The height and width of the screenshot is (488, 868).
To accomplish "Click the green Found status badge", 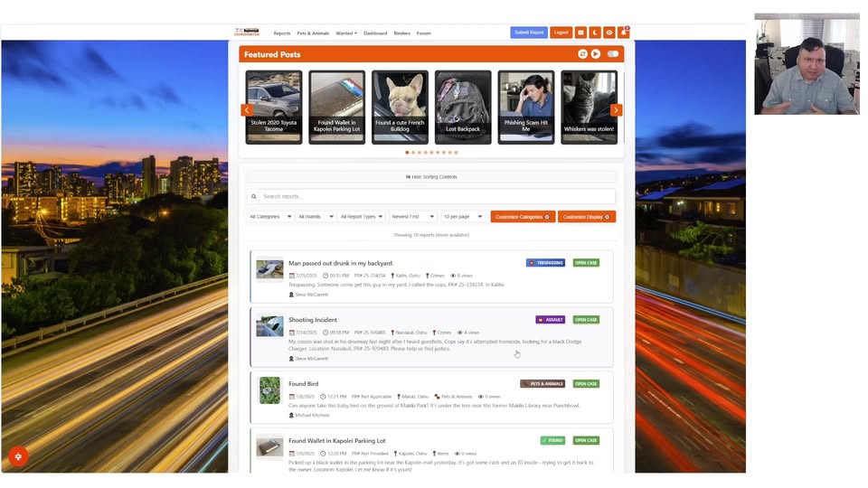I will [552, 440].
